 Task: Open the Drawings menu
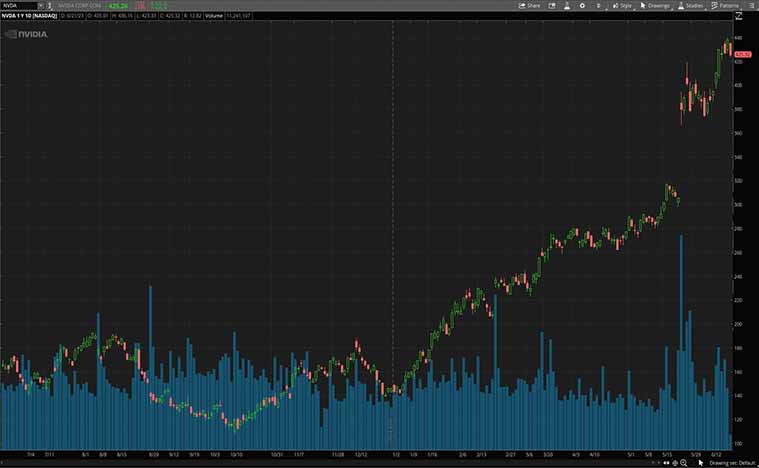coord(655,6)
